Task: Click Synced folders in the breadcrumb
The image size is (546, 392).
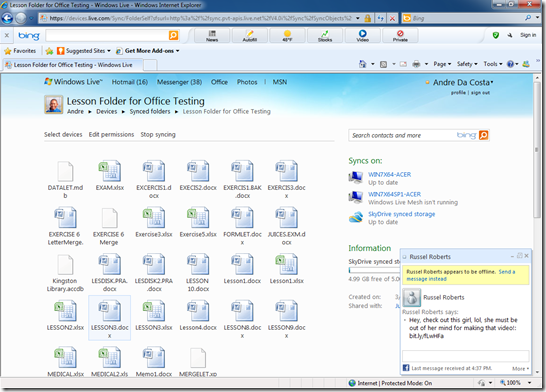Action: (x=150, y=111)
